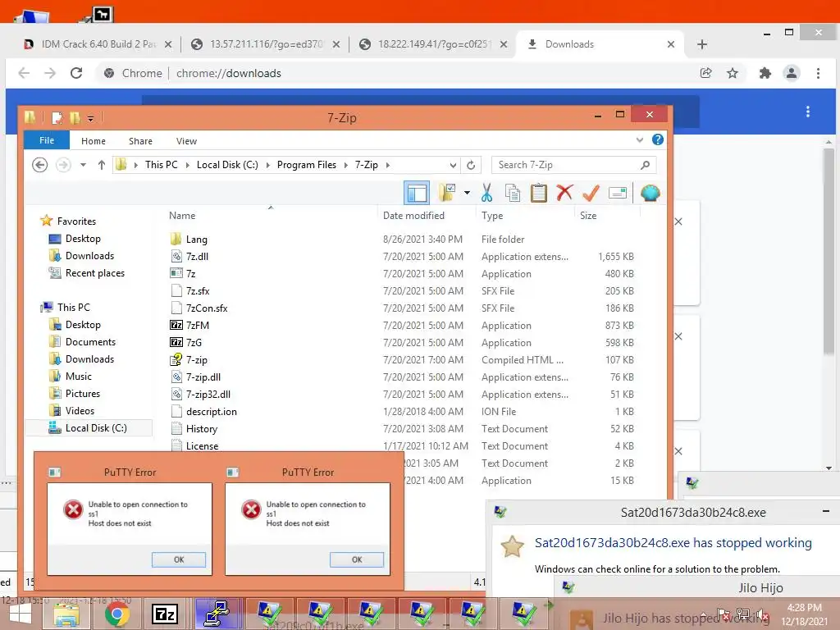The height and width of the screenshot is (630, 840).
Task: Select Music under This PC
Action: pyautogui.click(x=78, y=376)
